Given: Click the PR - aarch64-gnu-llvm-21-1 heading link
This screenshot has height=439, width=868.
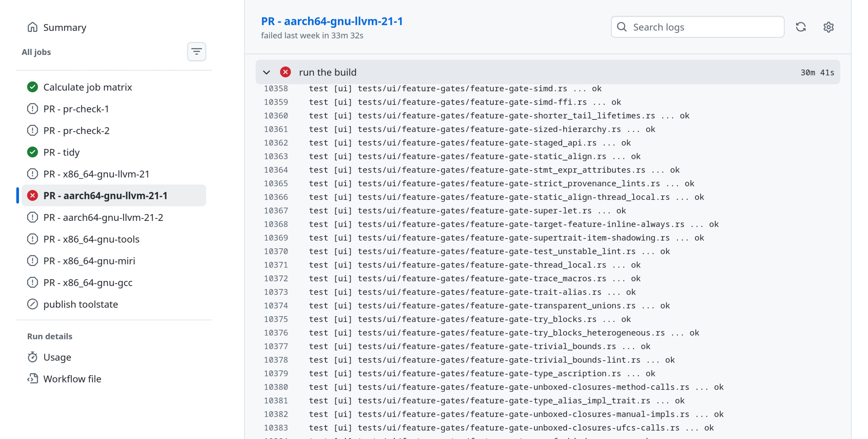Looking at the screenshot, I should (332, 21).
